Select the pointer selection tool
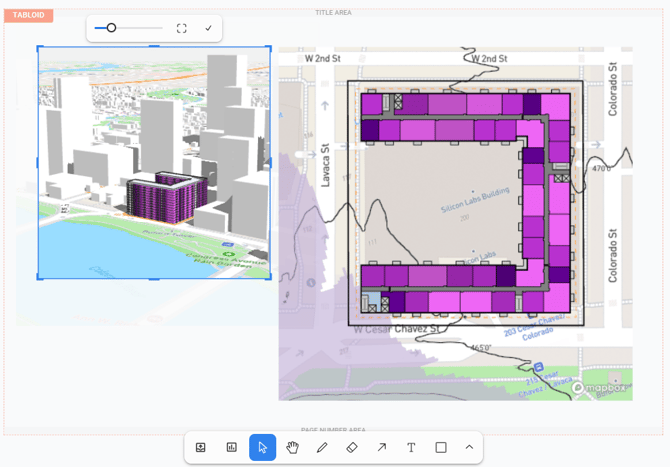The width and height of the screenshot is (670, 467). pos(262,448)
